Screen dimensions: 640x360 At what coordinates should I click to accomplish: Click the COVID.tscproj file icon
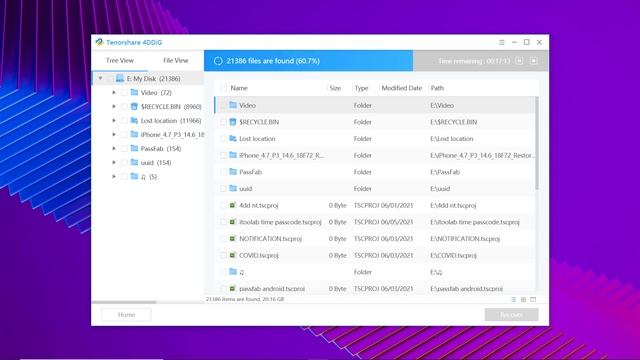[233, 255]
